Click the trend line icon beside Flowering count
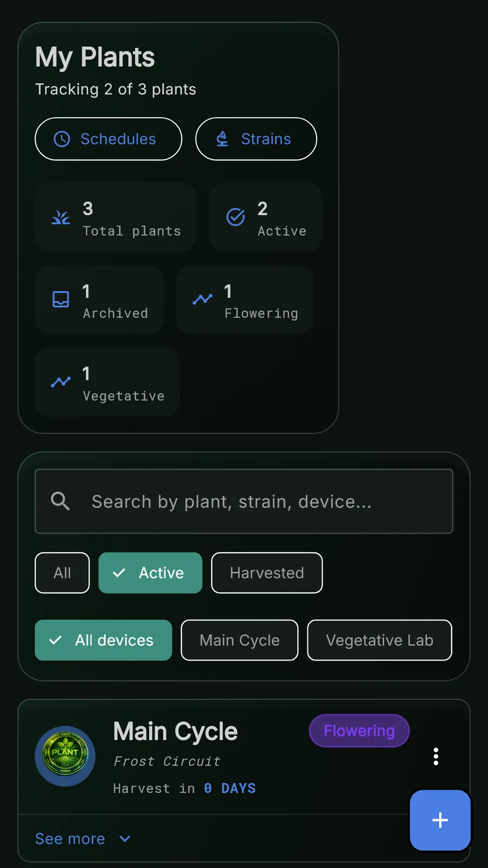Image resolution: width=488 pixels, height=868 pixels. coord(202,299)
